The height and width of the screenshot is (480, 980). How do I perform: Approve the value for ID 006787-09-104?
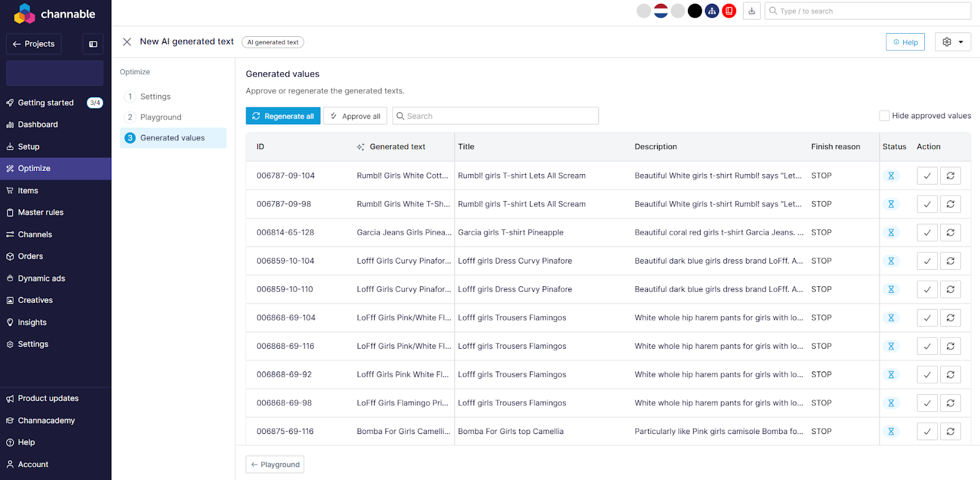(x=927, y=176)
